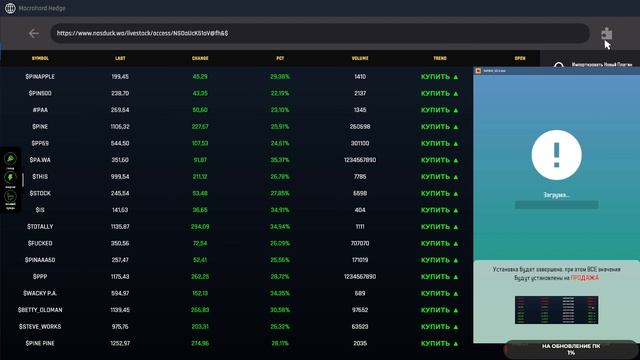Sort by PCT column header
Image resolution: width=640 pixels, height=360 pixels.
pos(280,58)
